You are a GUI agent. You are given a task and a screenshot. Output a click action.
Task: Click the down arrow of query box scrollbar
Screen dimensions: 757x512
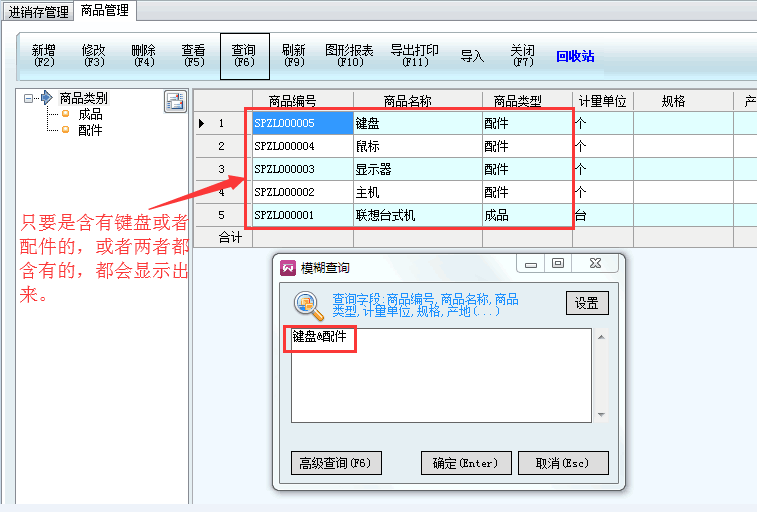601,415
